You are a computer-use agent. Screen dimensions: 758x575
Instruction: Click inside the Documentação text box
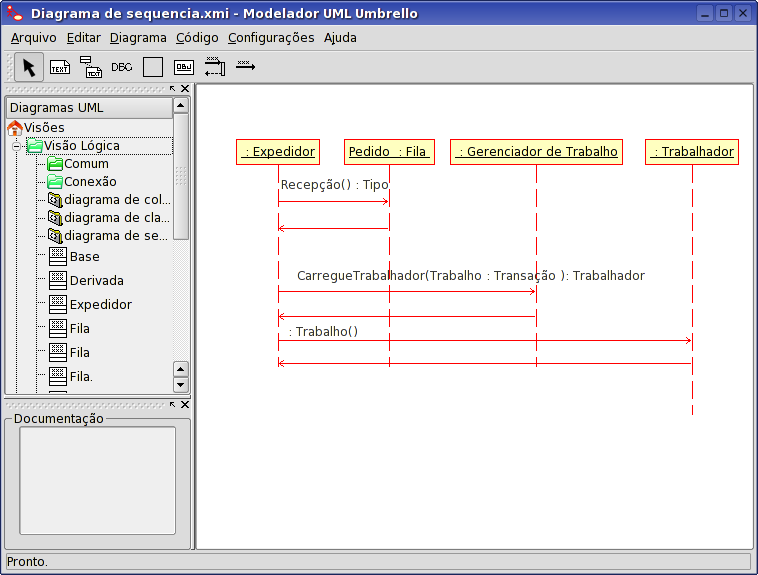point(98,481)
